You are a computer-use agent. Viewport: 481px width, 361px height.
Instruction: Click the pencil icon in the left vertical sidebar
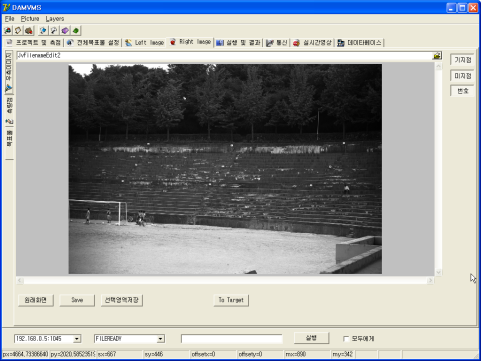[x=9, y=88]
